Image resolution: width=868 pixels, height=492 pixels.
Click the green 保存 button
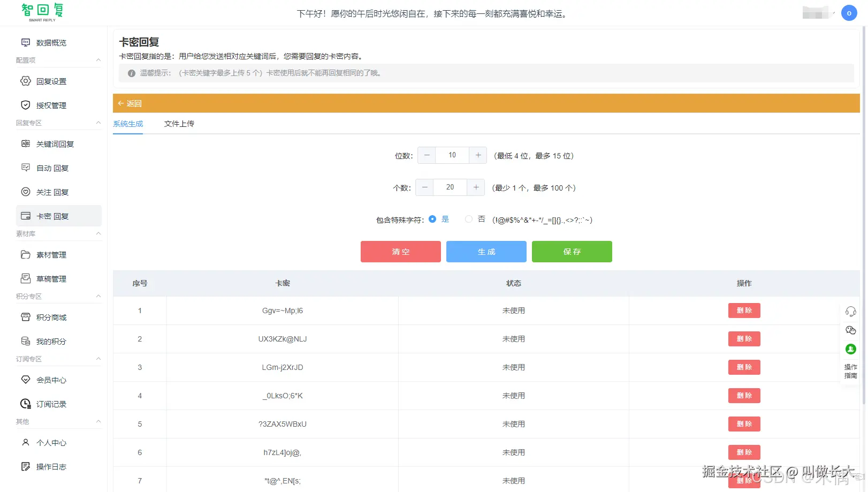[x=572, y=252]
